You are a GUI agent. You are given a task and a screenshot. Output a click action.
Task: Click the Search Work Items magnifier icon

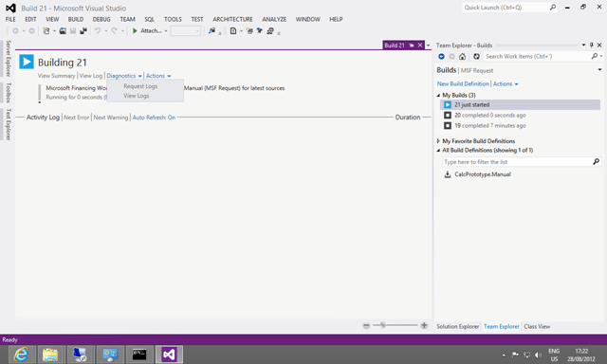(x=595, y=57)
